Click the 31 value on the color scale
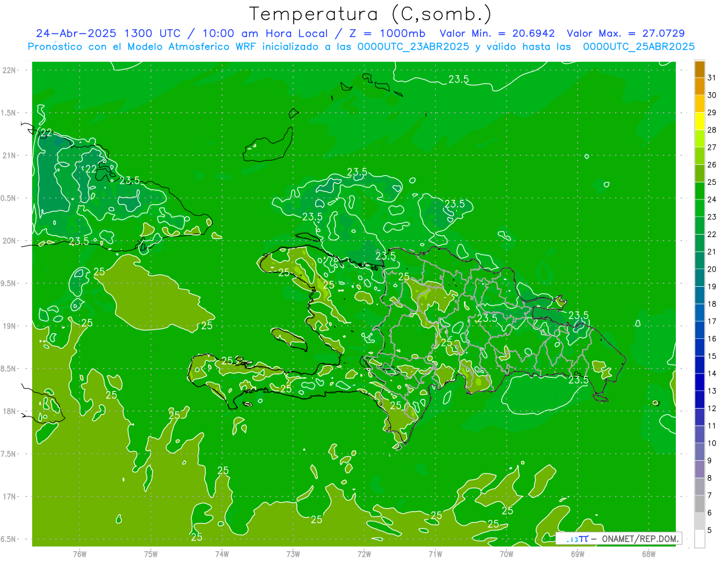728x562 pixels. (712, 78)
